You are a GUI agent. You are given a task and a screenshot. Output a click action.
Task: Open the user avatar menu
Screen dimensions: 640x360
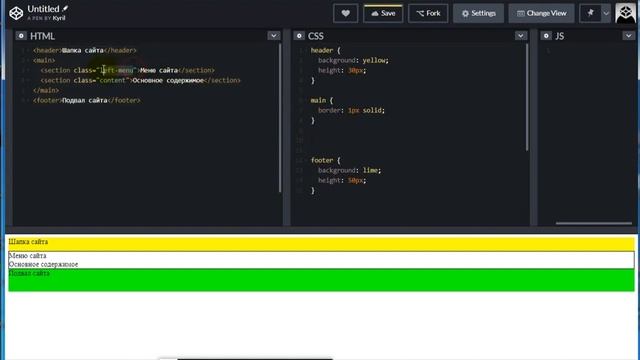pos(625,13)
